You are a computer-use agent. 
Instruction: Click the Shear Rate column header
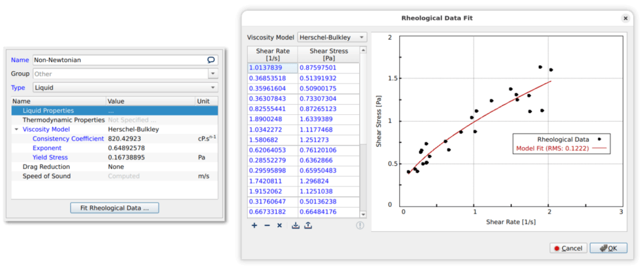[x=273, y=54]
